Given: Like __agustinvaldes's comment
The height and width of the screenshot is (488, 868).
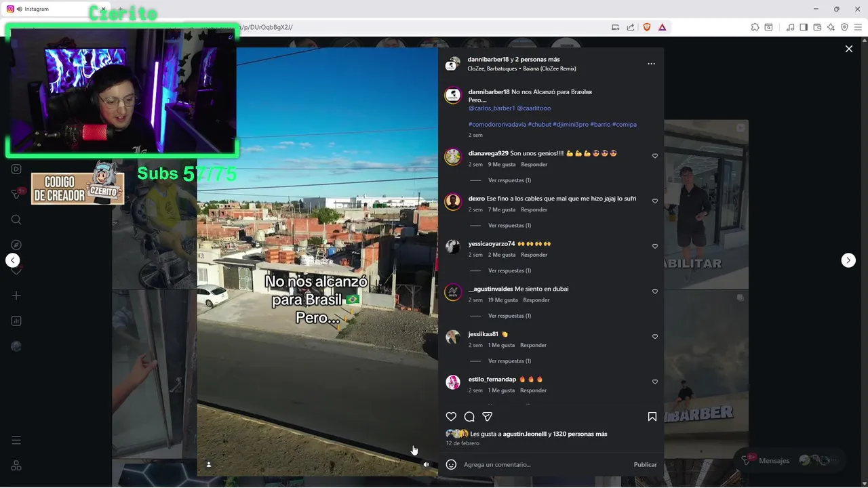Looking at the screenshot, I should 655,291.
